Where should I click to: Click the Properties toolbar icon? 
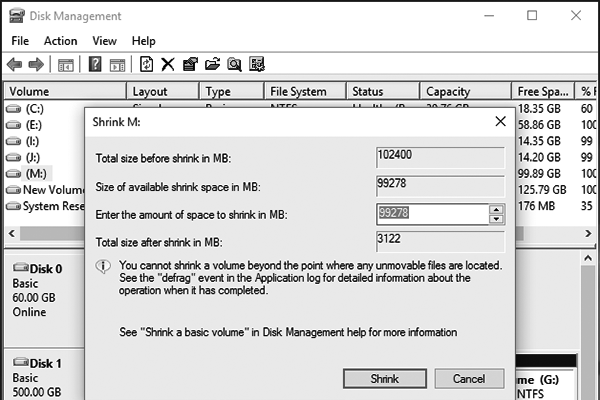click(x=190, y=65)
